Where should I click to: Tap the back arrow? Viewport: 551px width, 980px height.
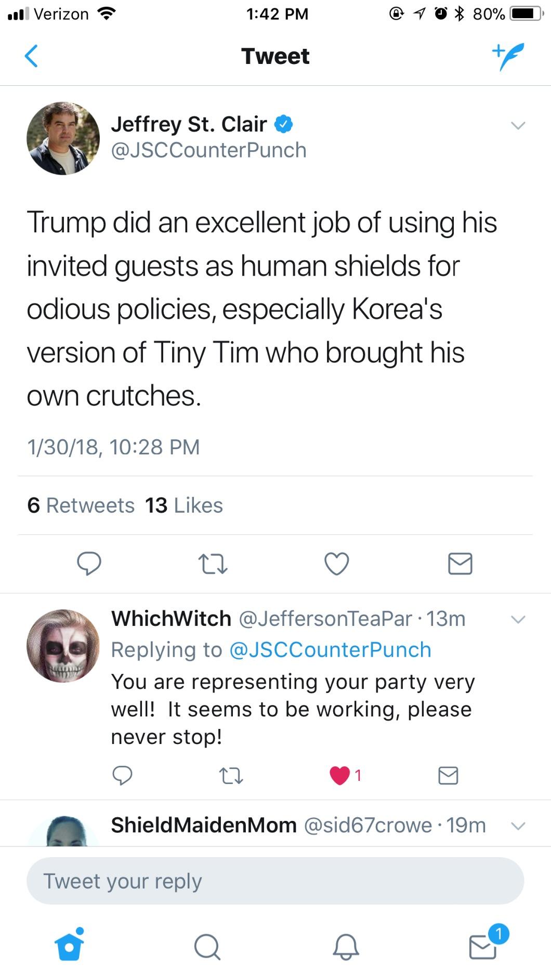[32, 56]
